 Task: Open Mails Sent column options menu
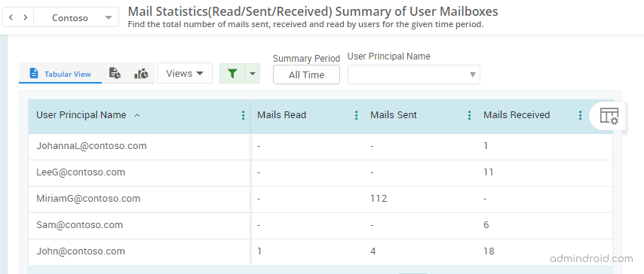coord(470,116)
